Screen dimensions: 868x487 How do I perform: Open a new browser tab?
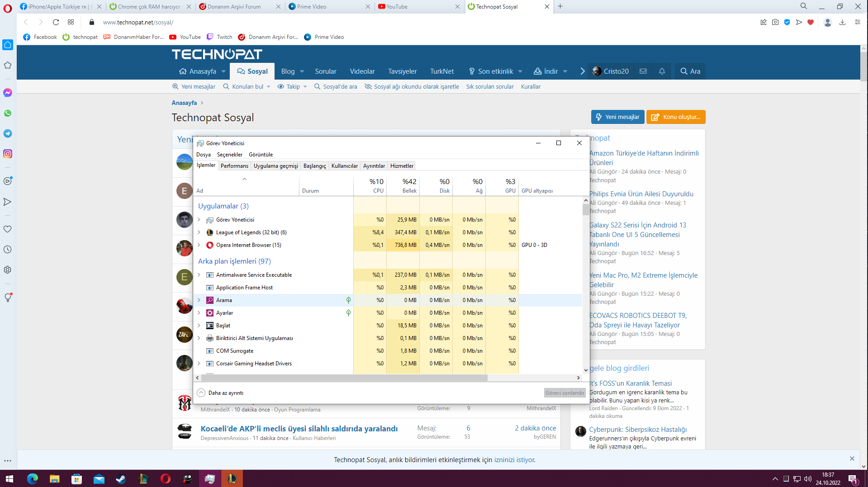point(560,6)
